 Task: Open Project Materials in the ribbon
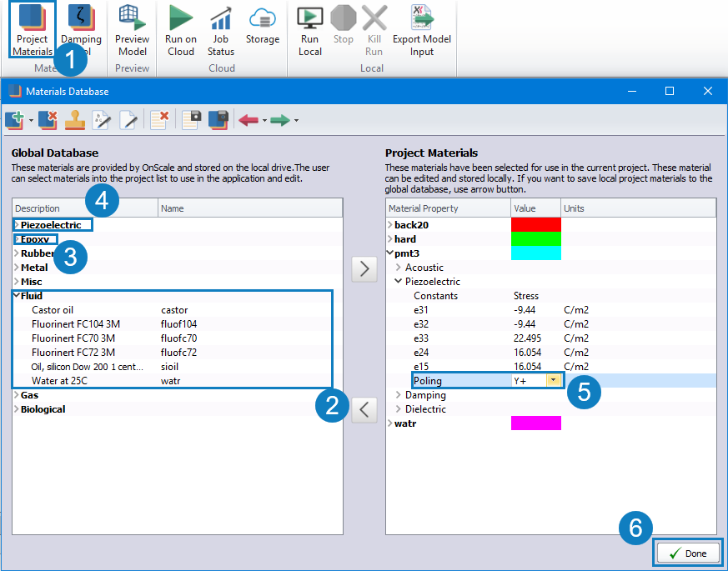pos(32,30)
